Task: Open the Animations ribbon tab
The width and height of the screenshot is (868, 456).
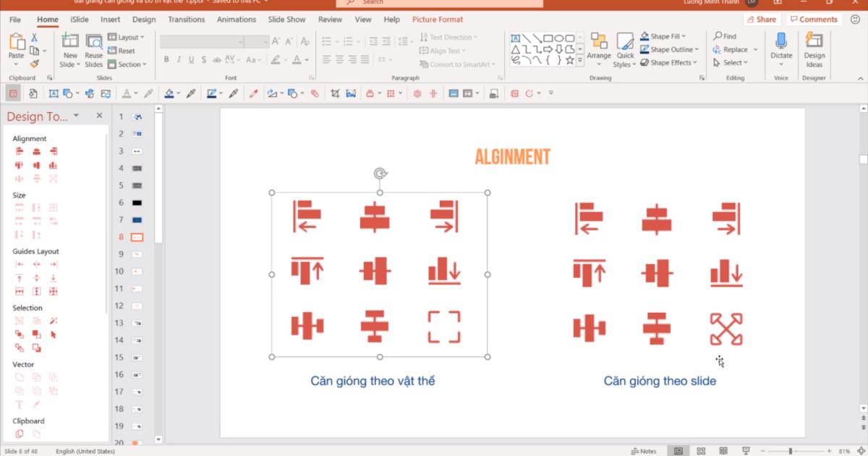Action: point(237,20)
